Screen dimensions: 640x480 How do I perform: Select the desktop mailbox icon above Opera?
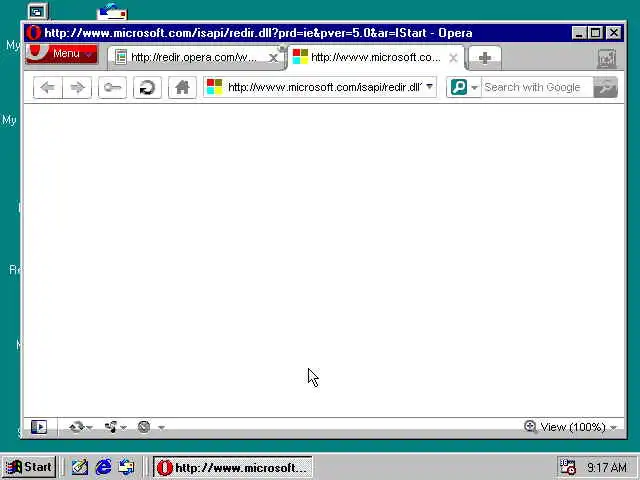[112, 11]
